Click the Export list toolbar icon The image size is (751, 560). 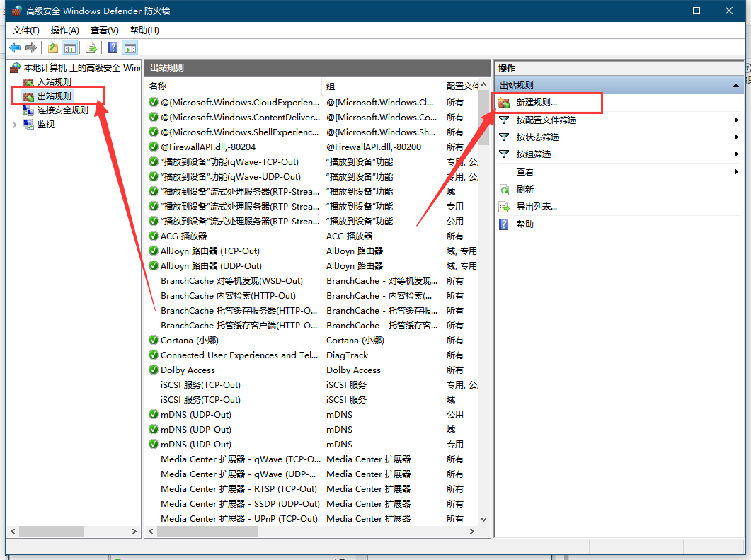click(91, 47)
